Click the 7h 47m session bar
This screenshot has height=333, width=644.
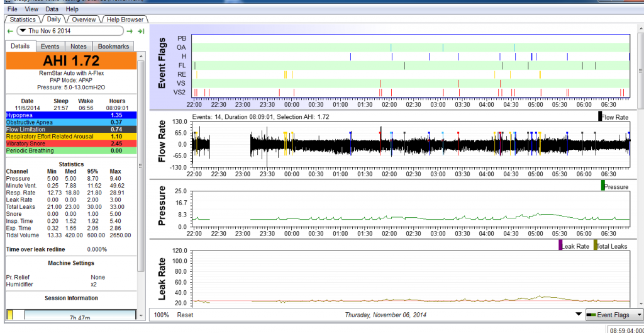pos(80,315)
